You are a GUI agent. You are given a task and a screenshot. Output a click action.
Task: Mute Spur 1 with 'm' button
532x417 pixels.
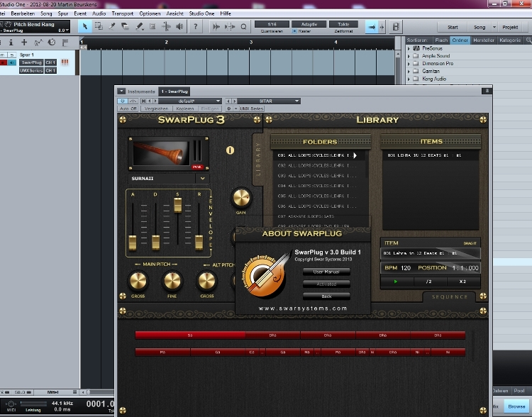coord(2,55)
